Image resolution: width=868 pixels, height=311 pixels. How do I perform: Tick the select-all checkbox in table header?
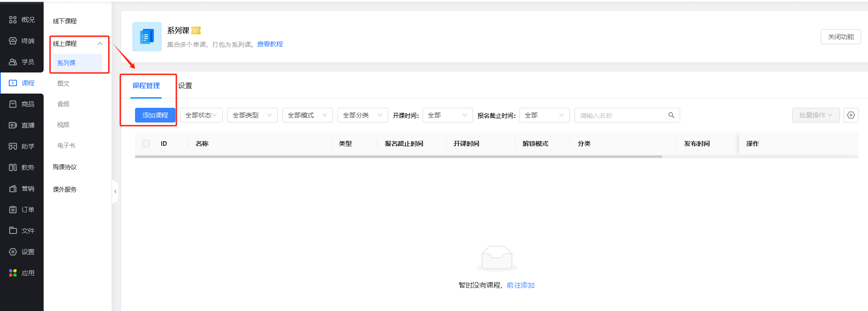146,144
